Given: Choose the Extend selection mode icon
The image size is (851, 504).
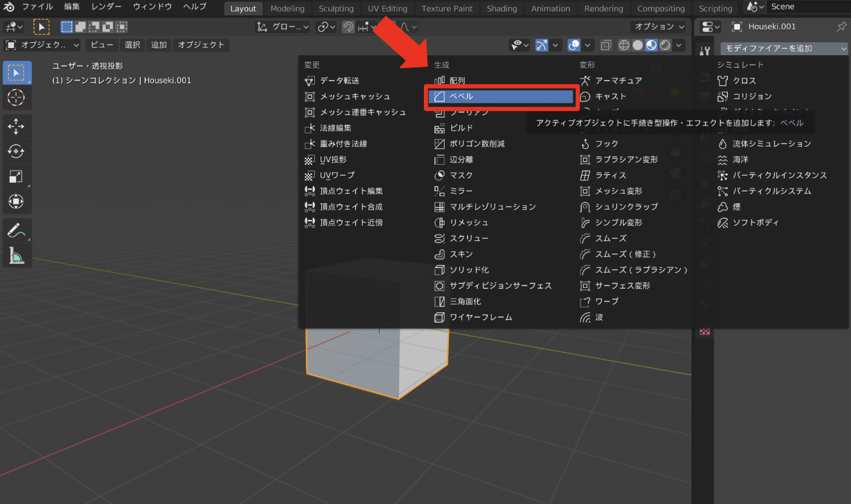Looking at the screenshot, I should point(80,27).
